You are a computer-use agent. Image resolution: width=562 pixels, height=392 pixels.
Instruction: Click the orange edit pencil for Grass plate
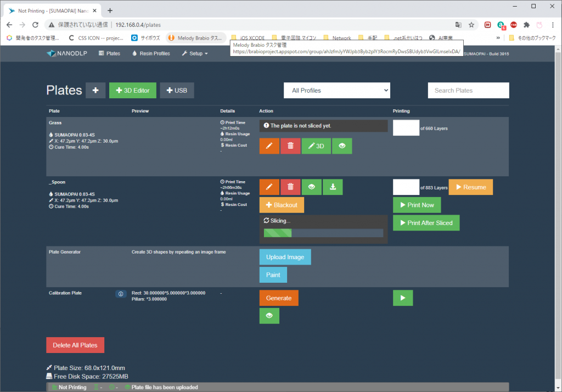tap(269, 146)
